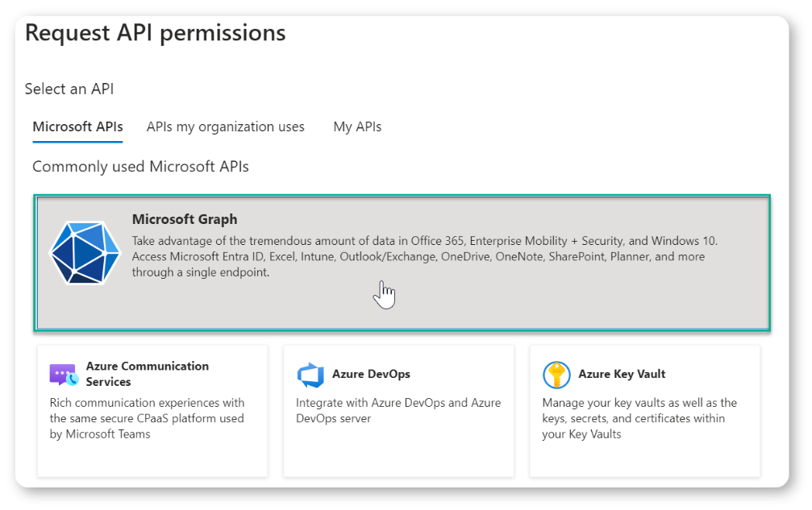The image size is (812, 510).
Task: Click the Commonly used Microsoft APIs heading
Action: coord(140,167)
